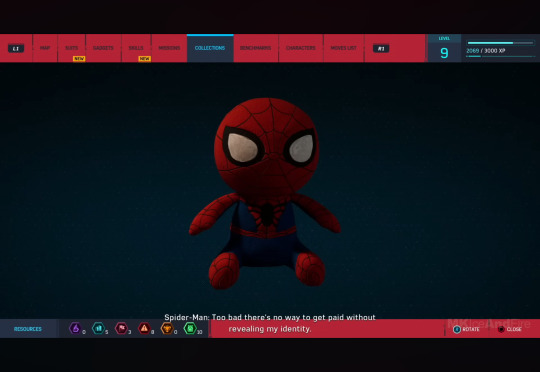This screenshot has height=372, width=540.
Task: Click the 2069 / 3000 XP text
Action: coord(486,51)
